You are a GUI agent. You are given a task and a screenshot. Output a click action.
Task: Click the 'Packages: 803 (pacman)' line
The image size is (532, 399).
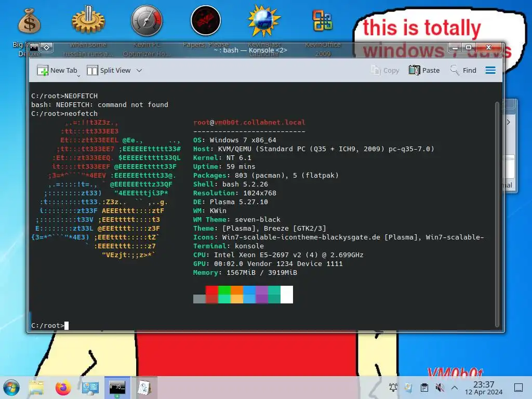[x=265, y=176]
